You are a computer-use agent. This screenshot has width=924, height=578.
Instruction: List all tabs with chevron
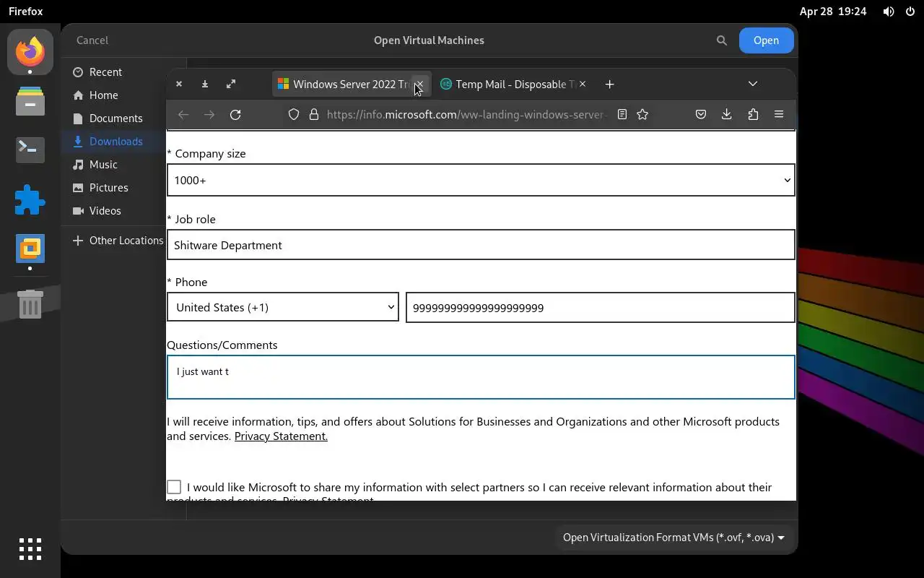point(753,84)
